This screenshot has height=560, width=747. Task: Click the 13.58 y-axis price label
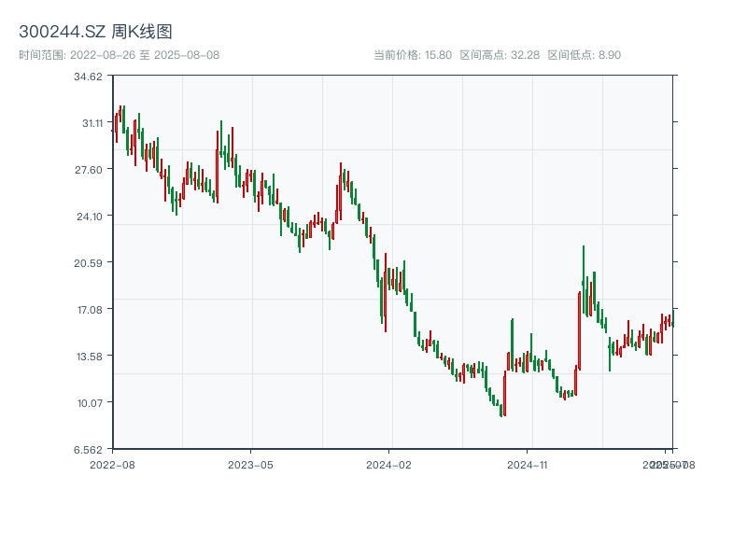pos(89,357)
